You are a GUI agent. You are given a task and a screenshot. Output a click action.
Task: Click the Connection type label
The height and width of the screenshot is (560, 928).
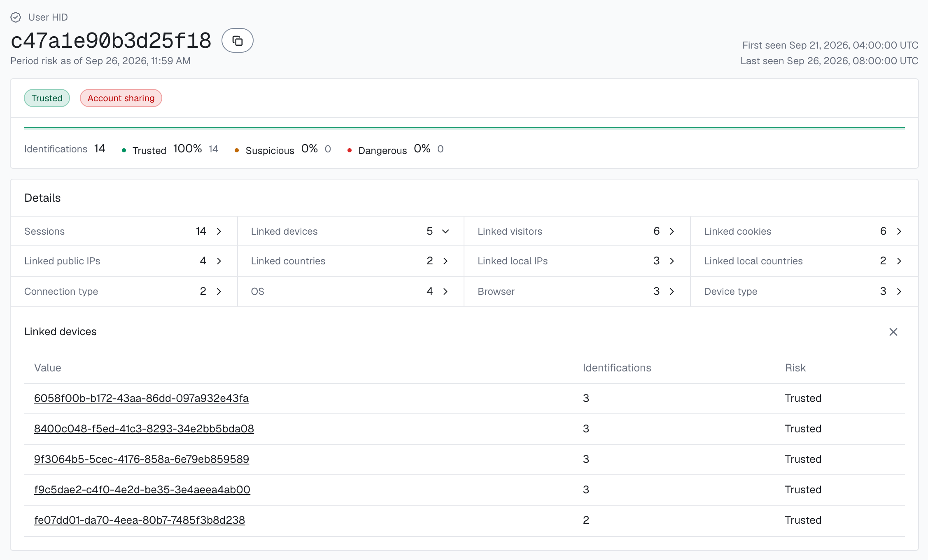[61, 292]
